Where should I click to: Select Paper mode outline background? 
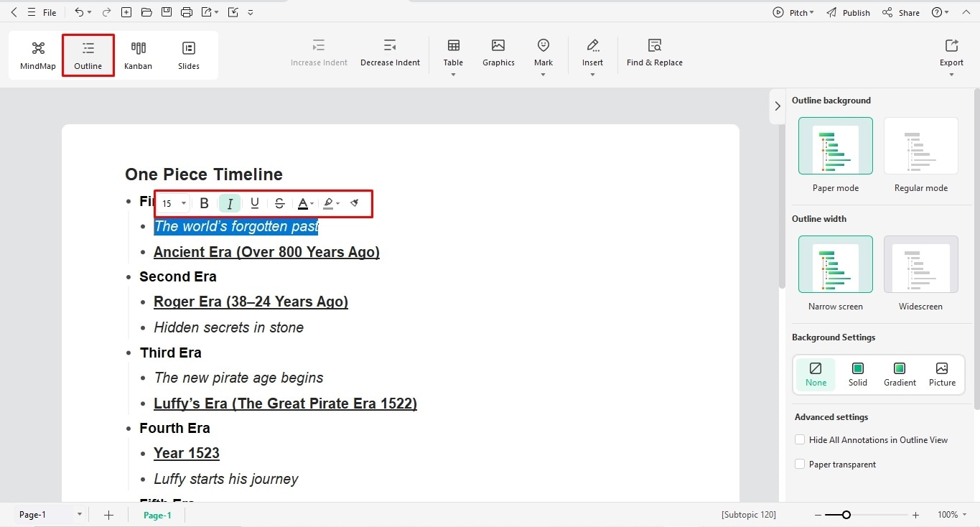[x=836, y=146]
